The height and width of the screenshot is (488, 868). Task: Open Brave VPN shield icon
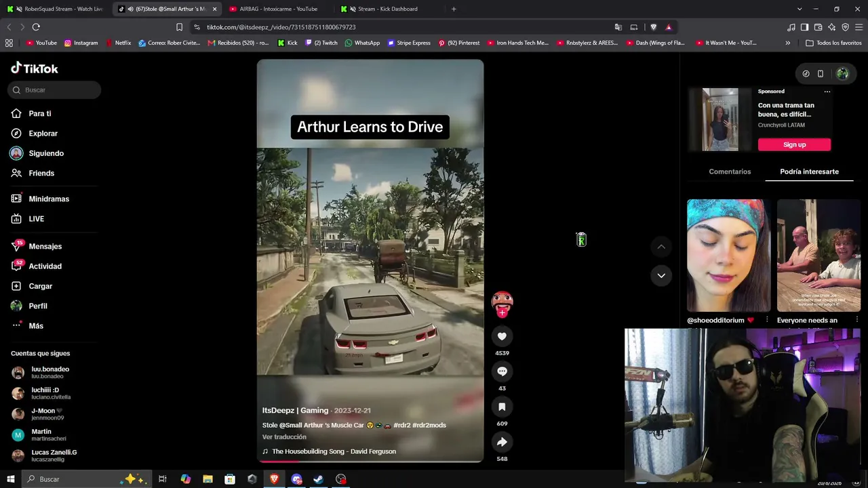coord(845,27)
